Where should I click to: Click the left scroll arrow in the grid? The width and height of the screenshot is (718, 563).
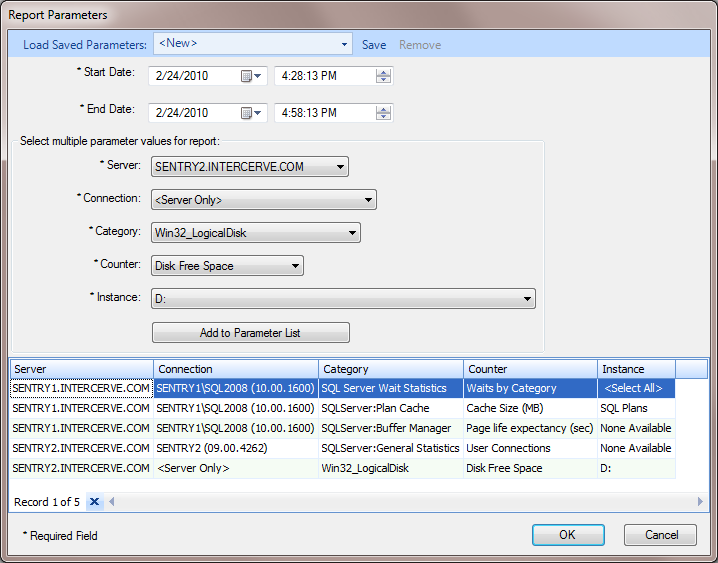pyautogui.click(x=112, y=502)
